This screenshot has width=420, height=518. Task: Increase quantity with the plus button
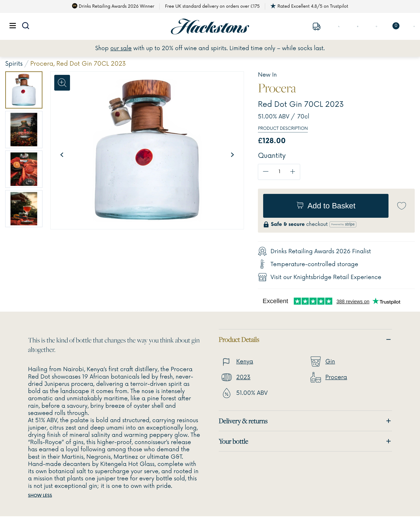point(292,172)
